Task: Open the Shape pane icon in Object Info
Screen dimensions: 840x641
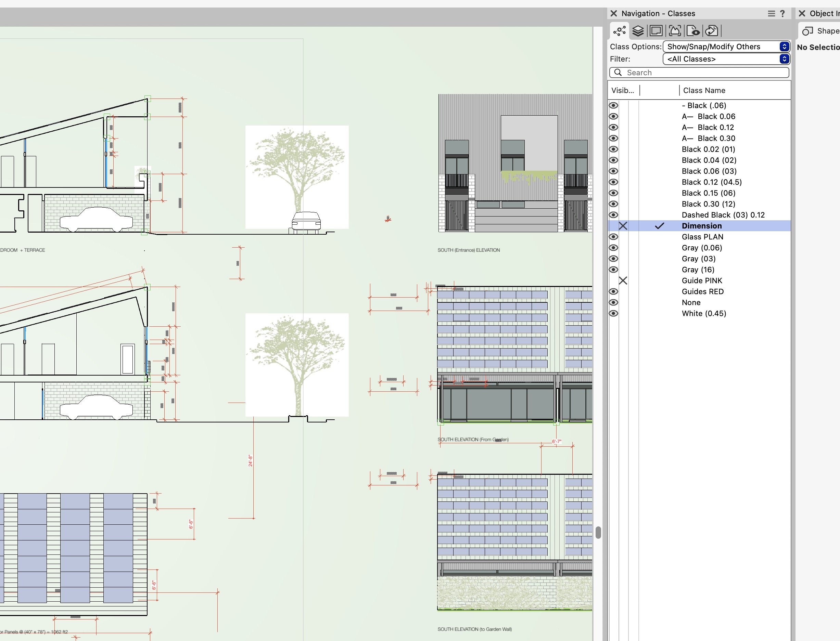Action: [808, 30]
